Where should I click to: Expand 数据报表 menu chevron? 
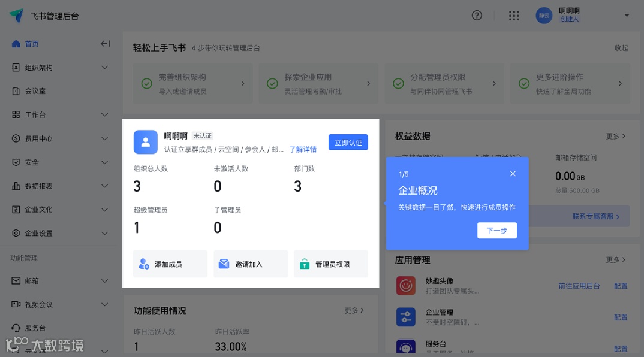click(x=105, y=186)
